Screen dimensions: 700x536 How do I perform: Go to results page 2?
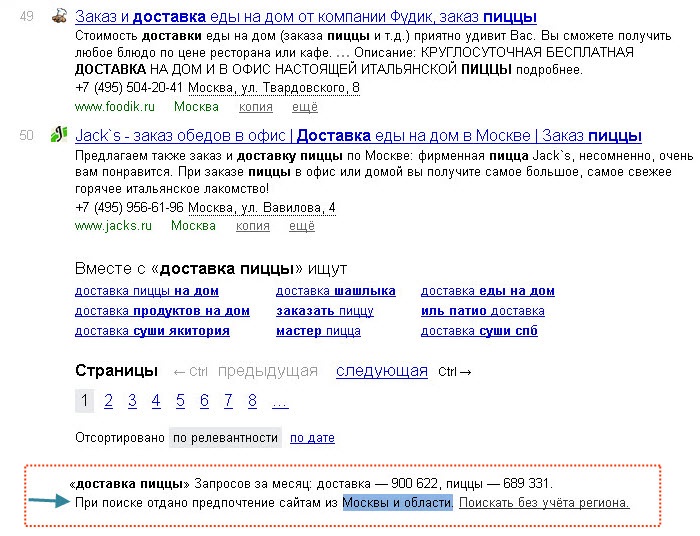pos(108,401)
